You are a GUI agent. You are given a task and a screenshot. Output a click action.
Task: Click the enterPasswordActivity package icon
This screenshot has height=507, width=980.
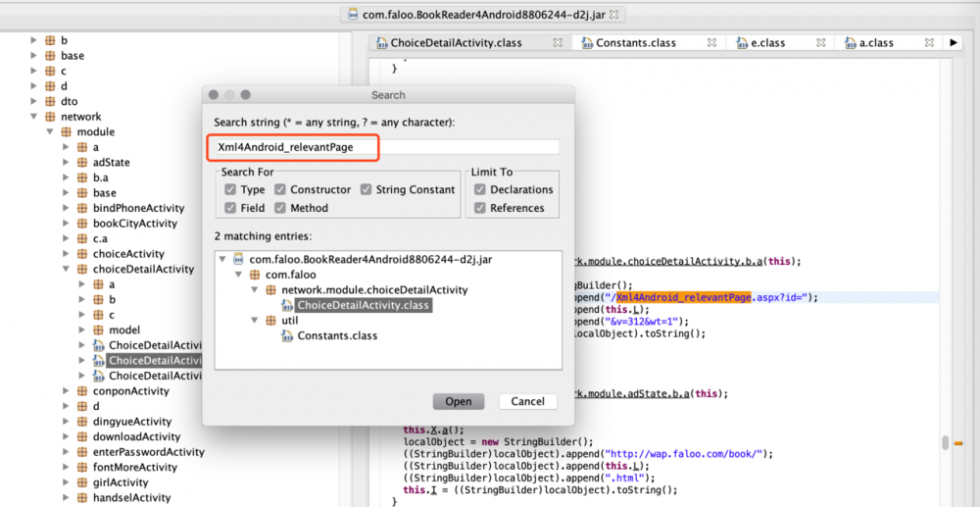82,452
